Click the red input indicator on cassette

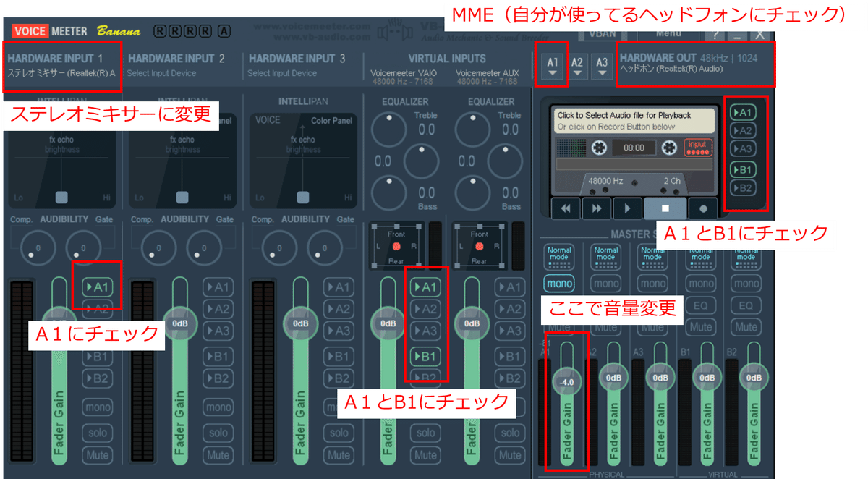coord(698,148)
